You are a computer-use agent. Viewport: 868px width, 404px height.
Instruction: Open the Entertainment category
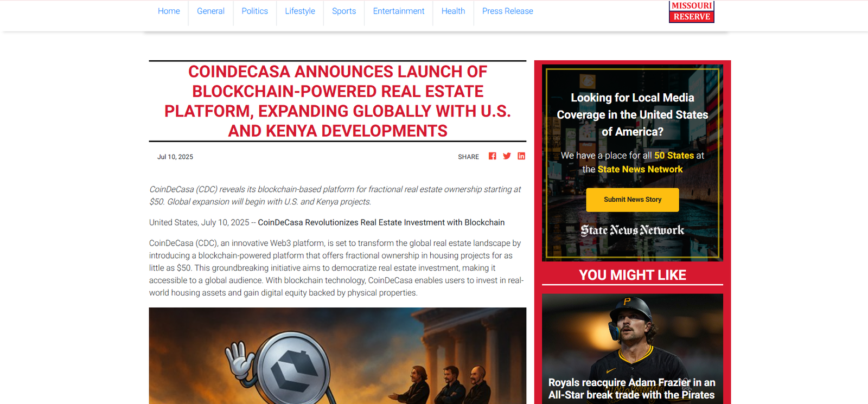click(x=398, y=11)
